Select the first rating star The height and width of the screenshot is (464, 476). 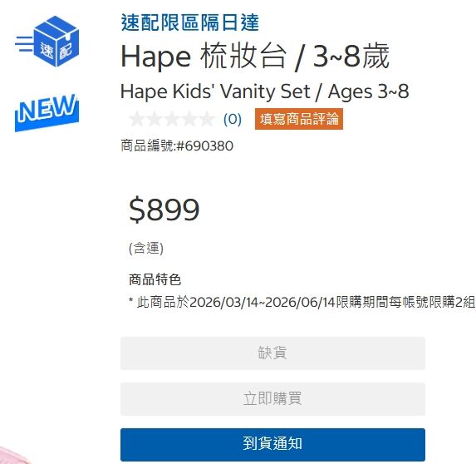click(137, 119)
